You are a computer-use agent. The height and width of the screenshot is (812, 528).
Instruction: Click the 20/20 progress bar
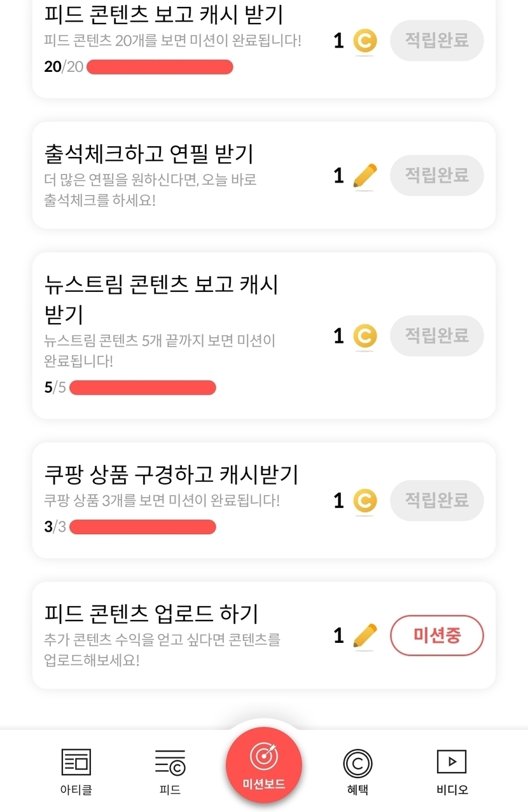160,67
